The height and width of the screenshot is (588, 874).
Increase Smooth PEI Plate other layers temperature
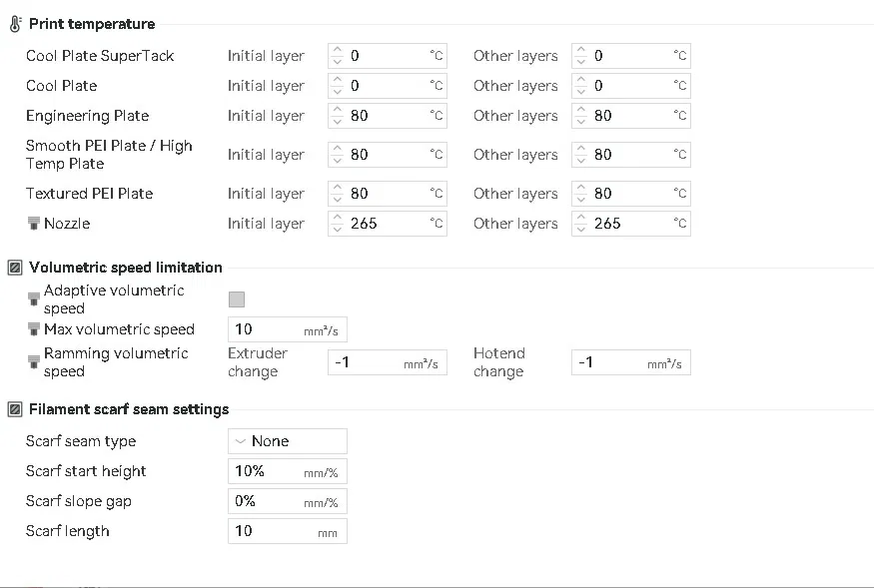580,150
